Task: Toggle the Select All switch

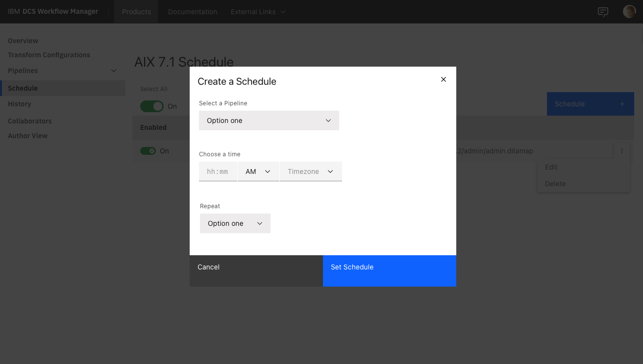Action: [x=152, y=106]
